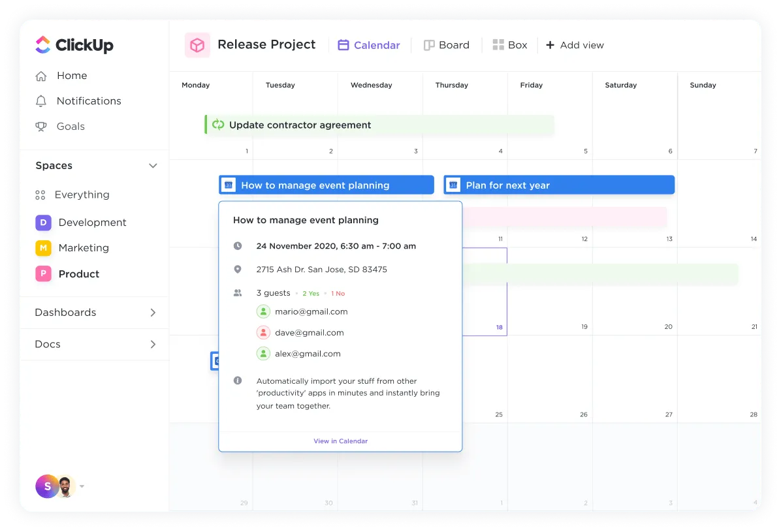The height and width of the screenshot is (532, 781).
Task: Select the highlighted day 18 cell
Action: click(x=485, y=292)
